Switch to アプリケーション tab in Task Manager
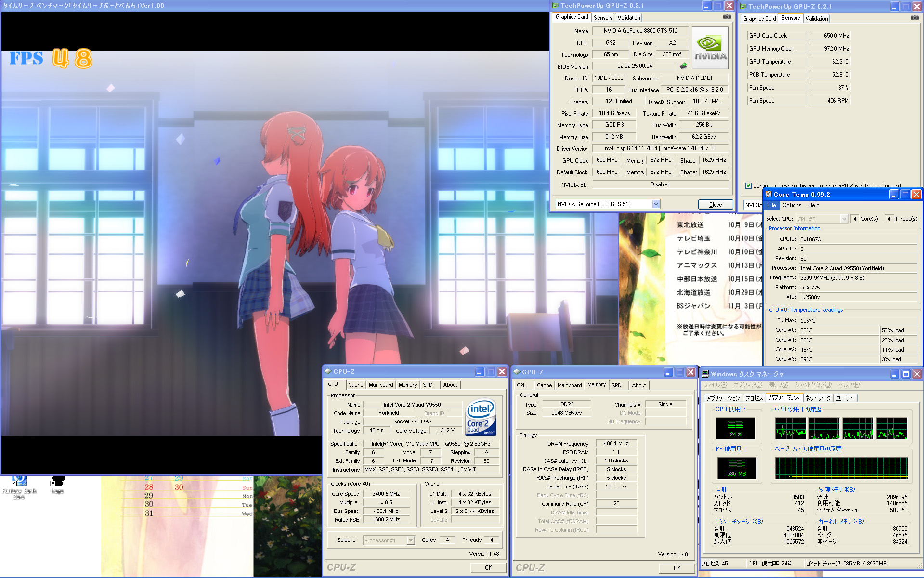Viewport: 924px width, 578px height. (x=723, y=398)
